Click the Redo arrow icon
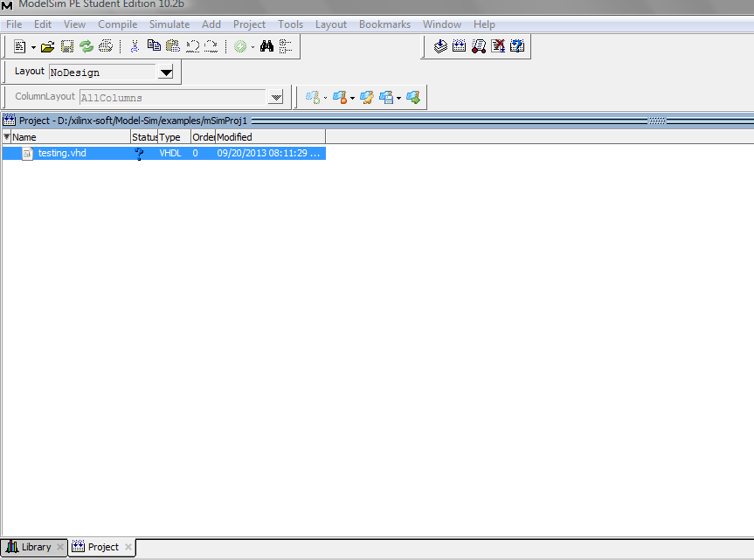754x560 pixels. (x=211, y=46)
